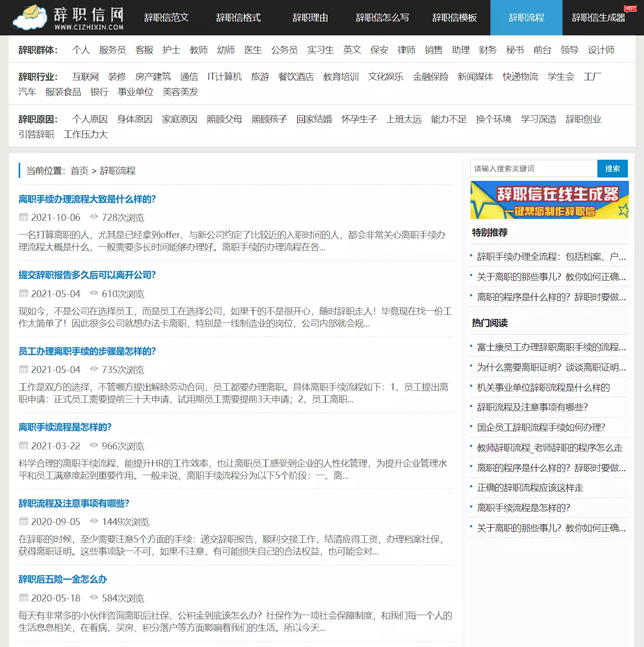Go to 首页 in the breadcrumb
644x647 pixels.
pos(79,171)
